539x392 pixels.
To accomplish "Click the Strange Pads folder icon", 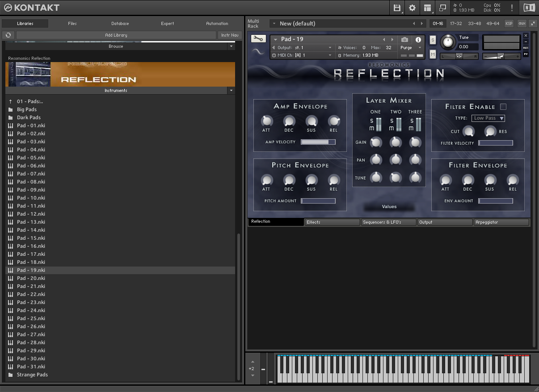I will pyautogui.click(x=11, y=375).
